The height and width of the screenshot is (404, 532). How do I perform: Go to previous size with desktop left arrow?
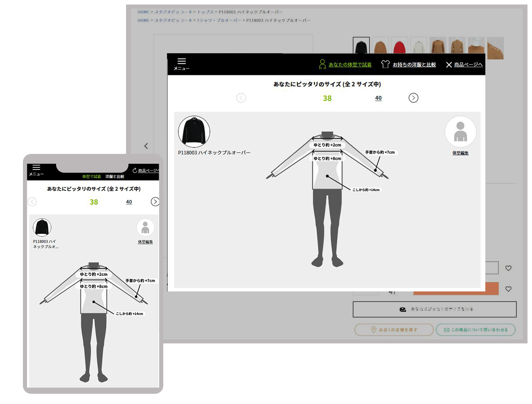click(241, 98)
